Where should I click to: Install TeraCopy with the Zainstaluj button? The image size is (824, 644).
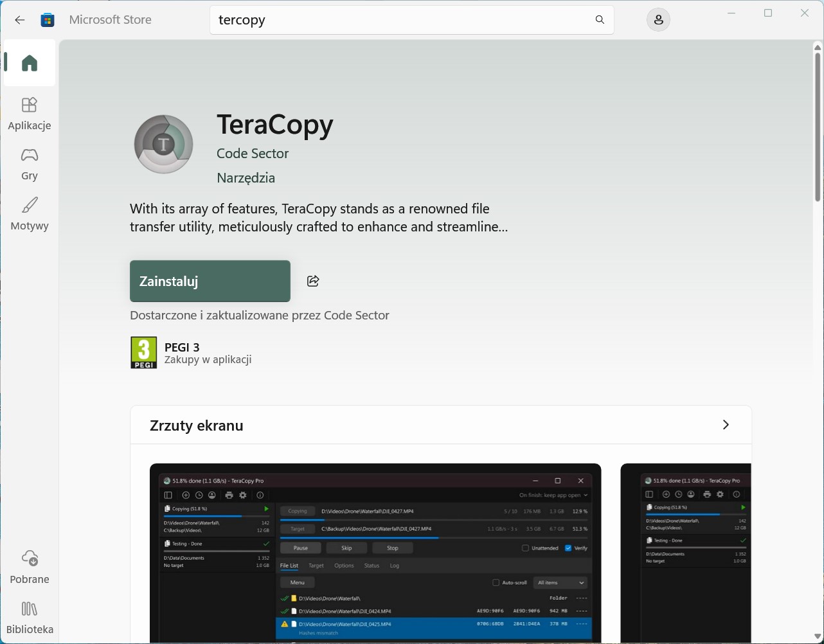click(210, 281)
